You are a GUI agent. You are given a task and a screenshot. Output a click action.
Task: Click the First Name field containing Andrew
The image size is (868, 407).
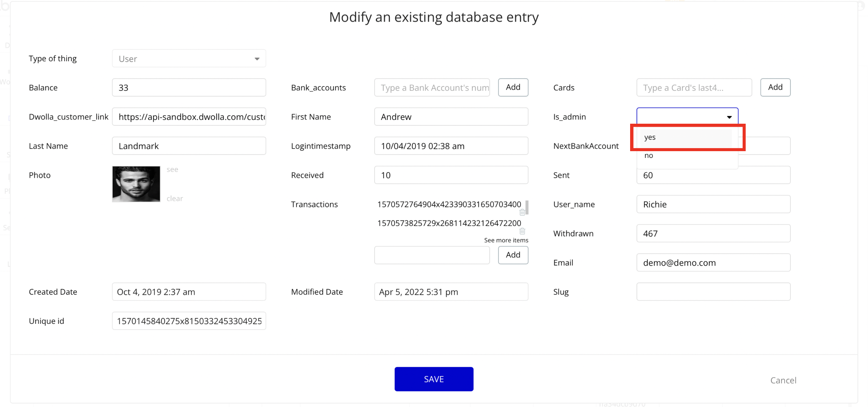point(451,117)
